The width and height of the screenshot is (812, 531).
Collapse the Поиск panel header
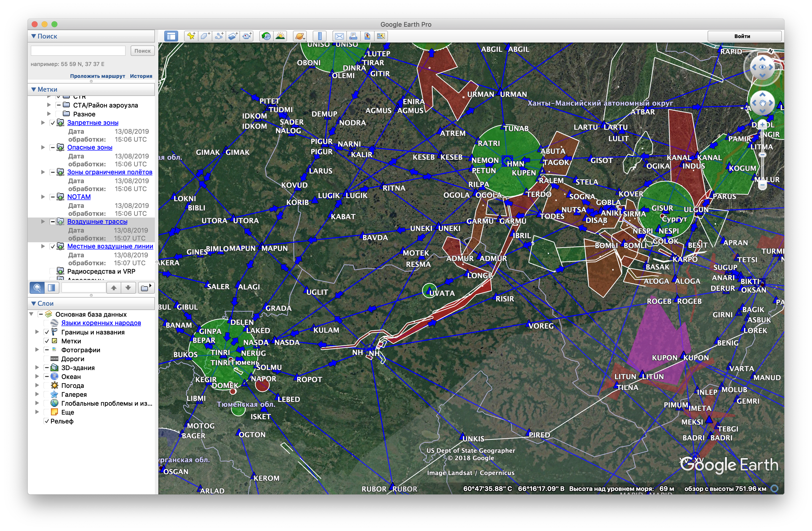91,36
